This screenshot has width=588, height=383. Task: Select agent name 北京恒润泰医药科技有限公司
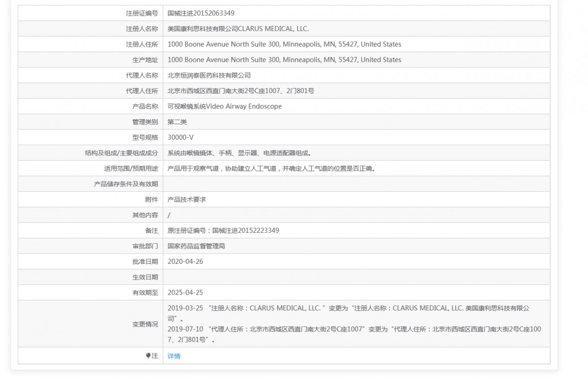[x=209, y=76]
